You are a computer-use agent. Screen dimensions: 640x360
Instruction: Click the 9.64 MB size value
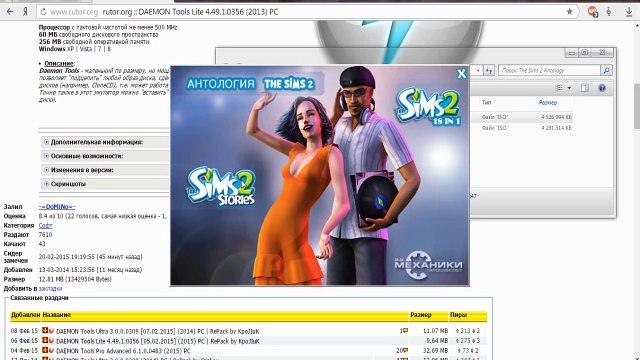[437, 341]
